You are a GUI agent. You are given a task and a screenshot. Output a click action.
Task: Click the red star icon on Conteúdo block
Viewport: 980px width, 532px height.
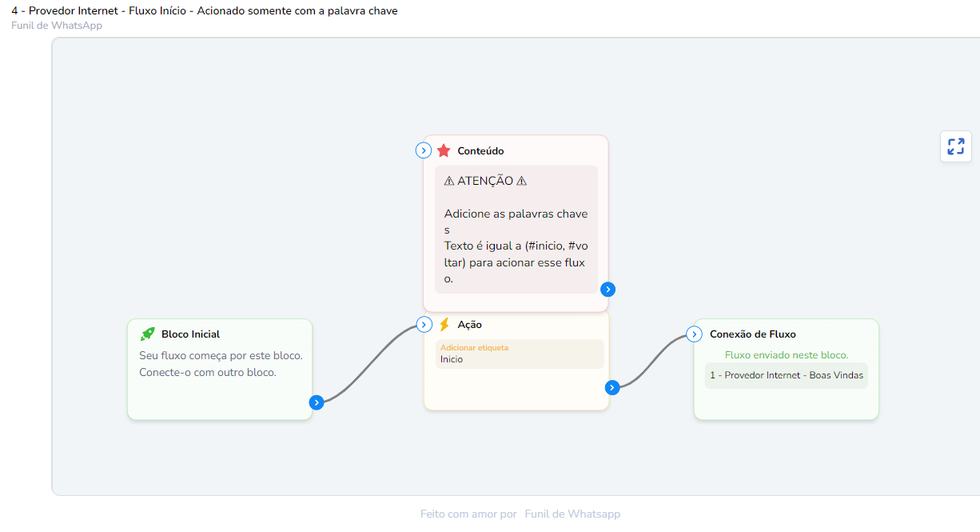click(445, 150)
